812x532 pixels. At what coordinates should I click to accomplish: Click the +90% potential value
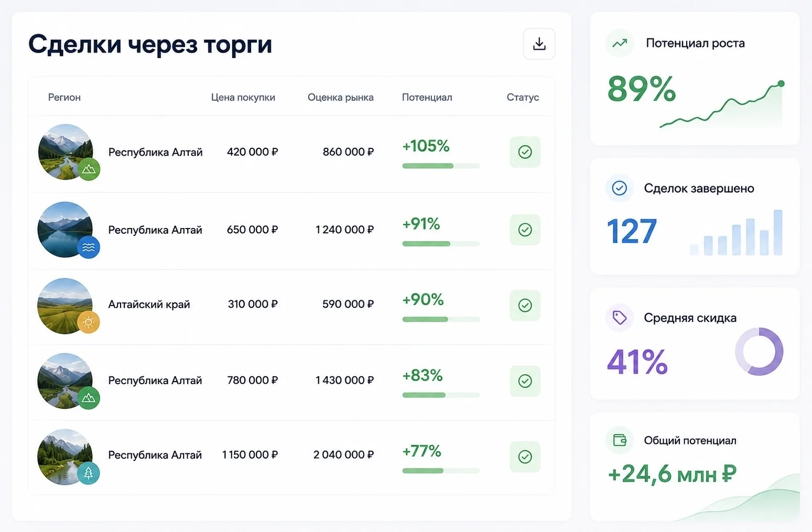pyautogui.click(x=423, y=299)
